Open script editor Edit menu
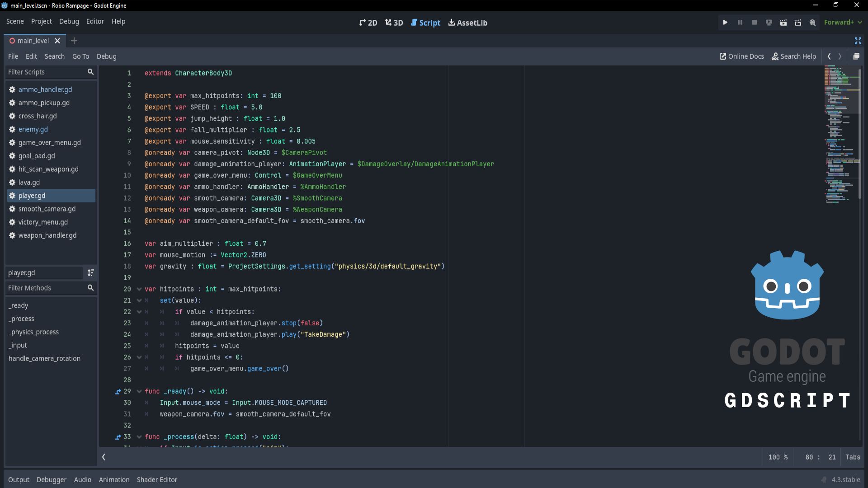868x488 pixels. (x=31, y=56)
